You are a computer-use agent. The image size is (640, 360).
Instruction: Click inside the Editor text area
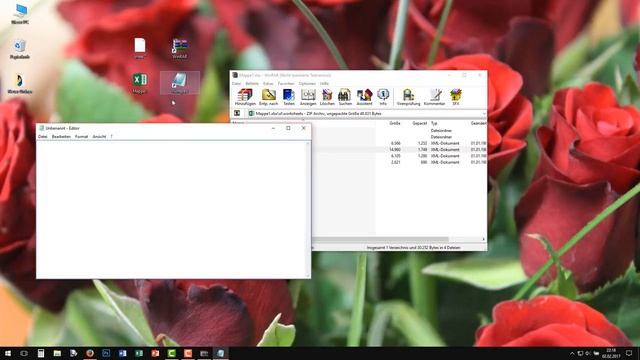tap(171, 209)
